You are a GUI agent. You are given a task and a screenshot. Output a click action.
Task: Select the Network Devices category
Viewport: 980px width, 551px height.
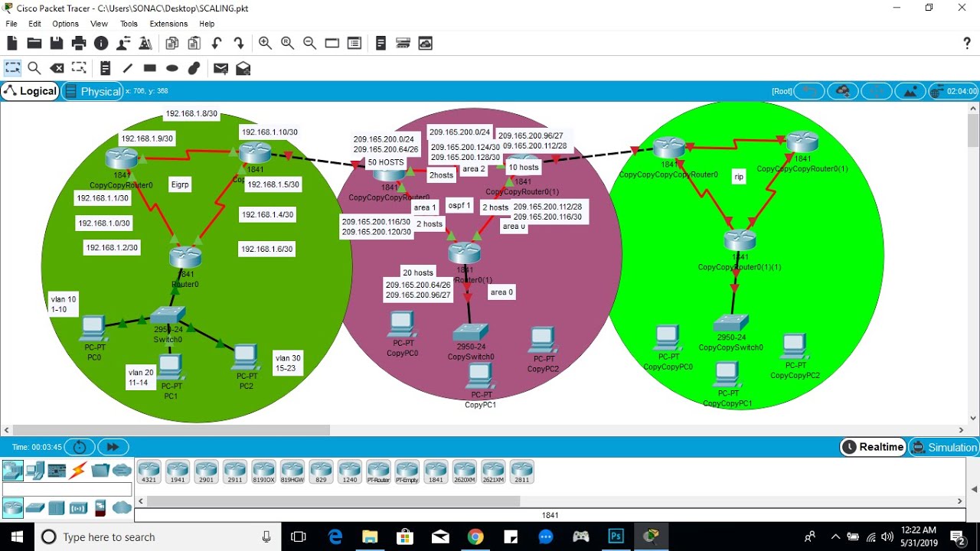[x=13, y=471]
